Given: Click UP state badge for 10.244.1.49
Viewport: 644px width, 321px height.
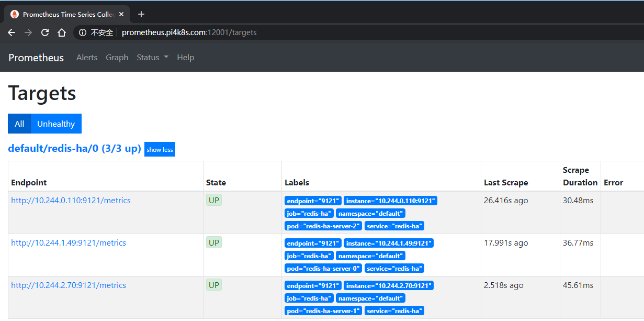Looking at the screenshot, I should pos(214,242).
